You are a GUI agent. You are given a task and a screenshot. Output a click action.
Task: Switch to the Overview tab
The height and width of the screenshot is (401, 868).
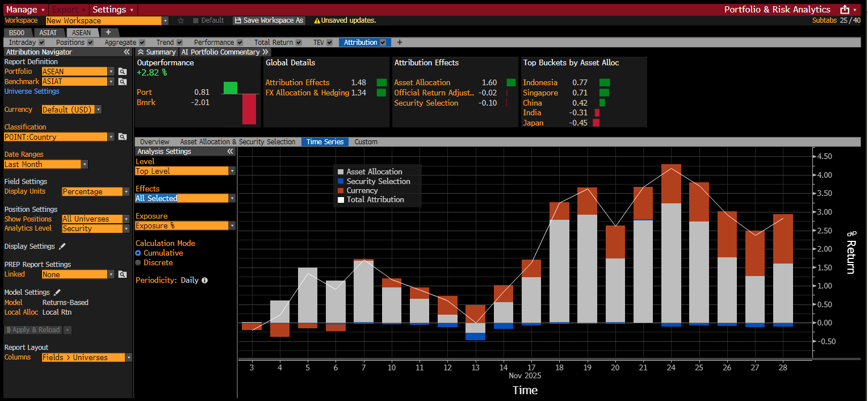coord(154,142)
